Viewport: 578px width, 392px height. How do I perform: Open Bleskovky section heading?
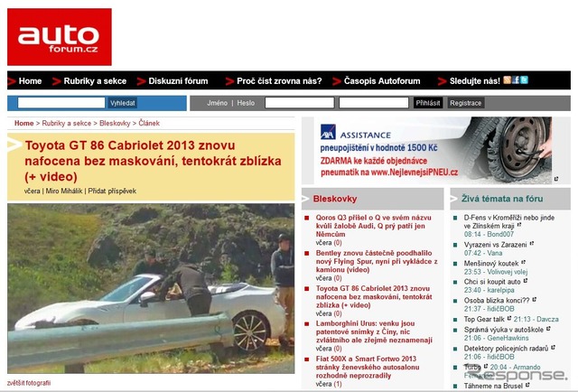[335, 199]
